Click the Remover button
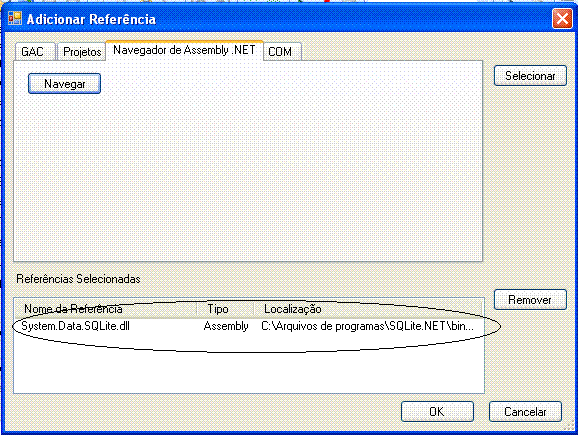This screenshot has width=578, height=435. click(530, 300)
